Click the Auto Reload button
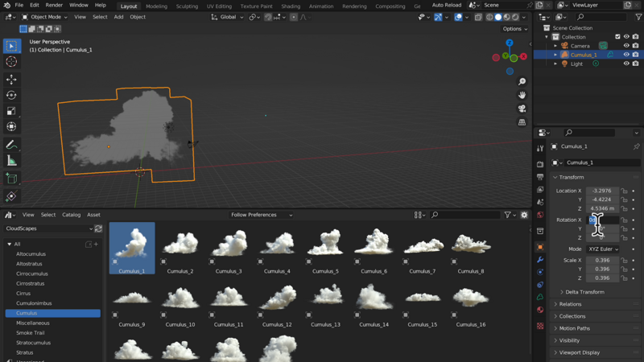 [447, 6]
